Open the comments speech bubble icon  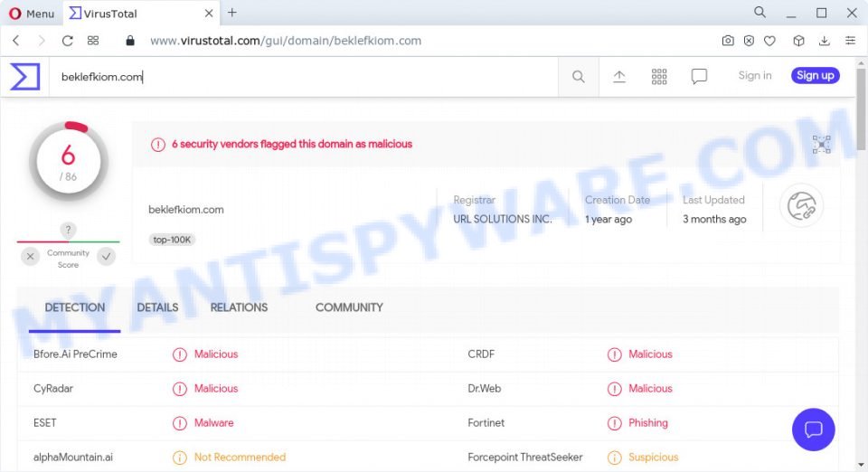(x=699, y=76)
